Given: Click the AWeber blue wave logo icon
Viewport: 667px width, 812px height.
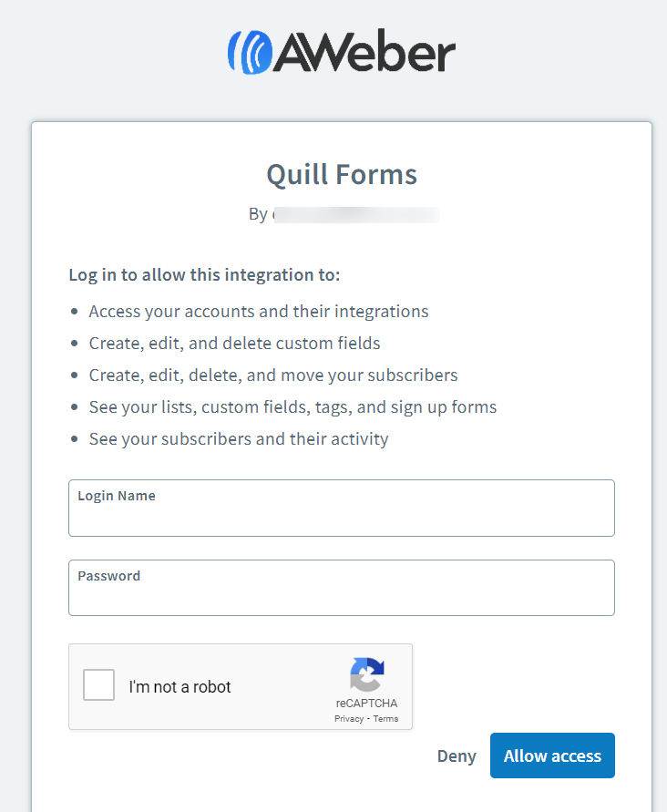Looking at the screenshot, I should pos(250,52).
